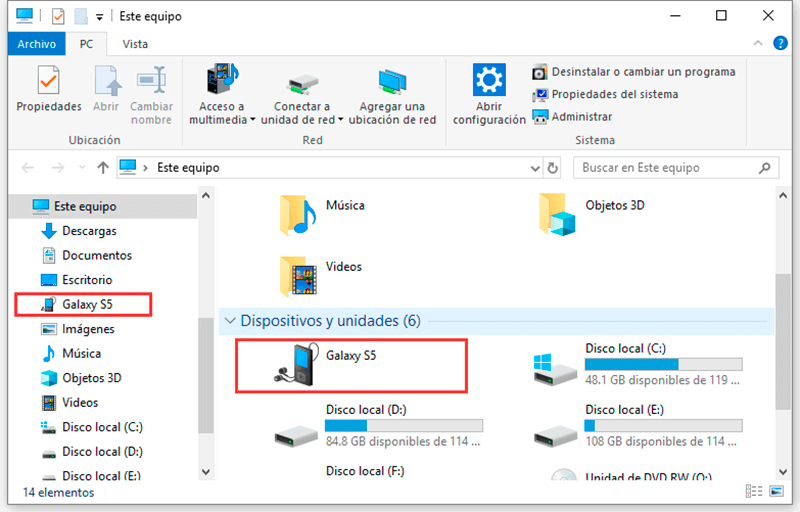Click the Este equipo breadcrumb
Viewport: 800px width, 512px height.
point(188,168)
